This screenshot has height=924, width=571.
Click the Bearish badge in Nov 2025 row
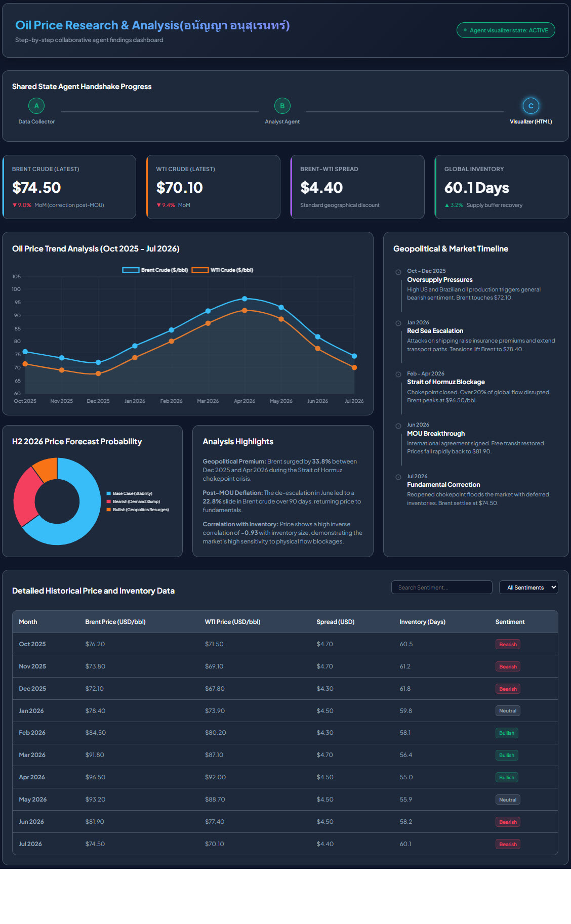pos(508,666)
